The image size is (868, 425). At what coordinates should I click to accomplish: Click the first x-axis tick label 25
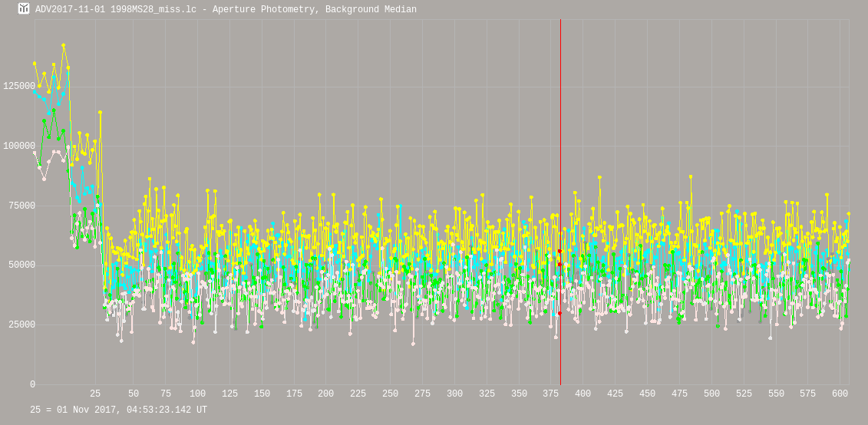(95, 394)
